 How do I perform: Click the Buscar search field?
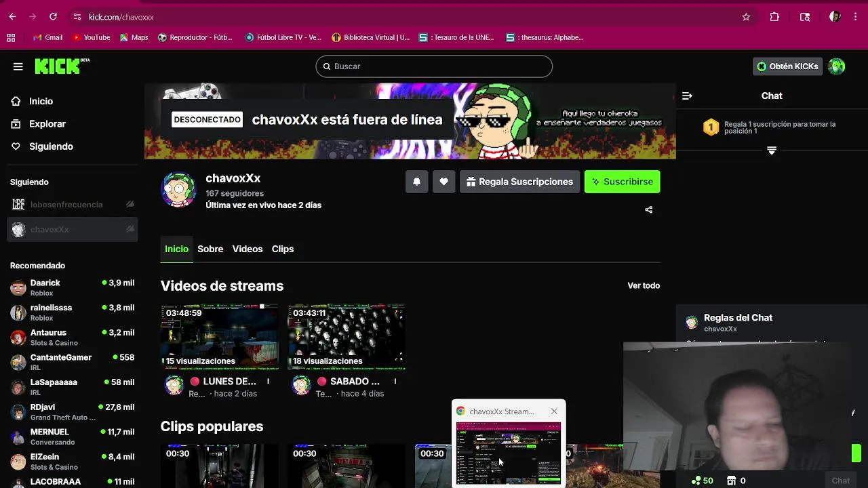tap(434, 66)
